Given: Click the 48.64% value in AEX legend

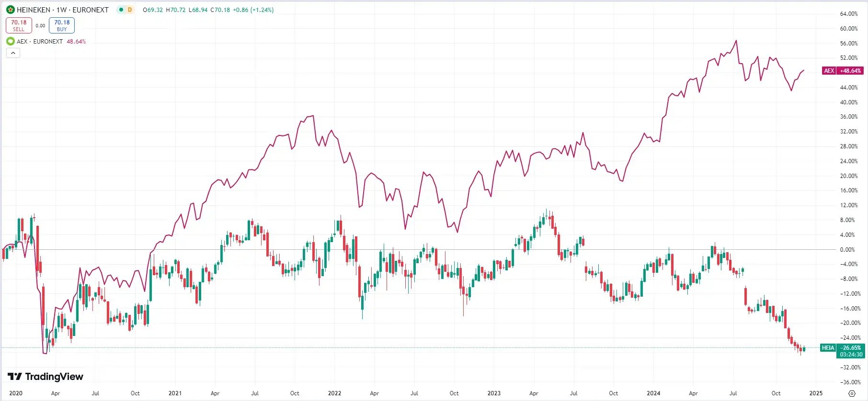Looking at the screenshot, I should click(x=76, y=42).
